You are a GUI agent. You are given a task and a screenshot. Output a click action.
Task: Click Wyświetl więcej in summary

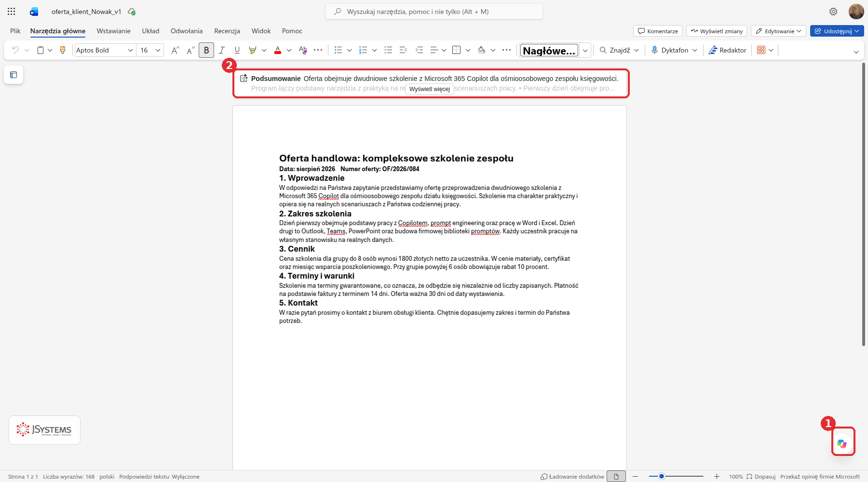click(x=430, y=89)
